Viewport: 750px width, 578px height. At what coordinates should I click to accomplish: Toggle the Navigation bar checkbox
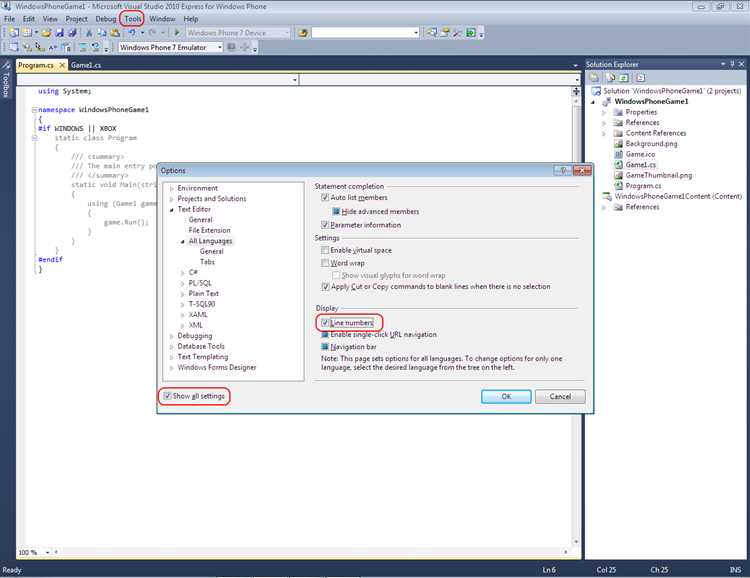click(325, 346)
